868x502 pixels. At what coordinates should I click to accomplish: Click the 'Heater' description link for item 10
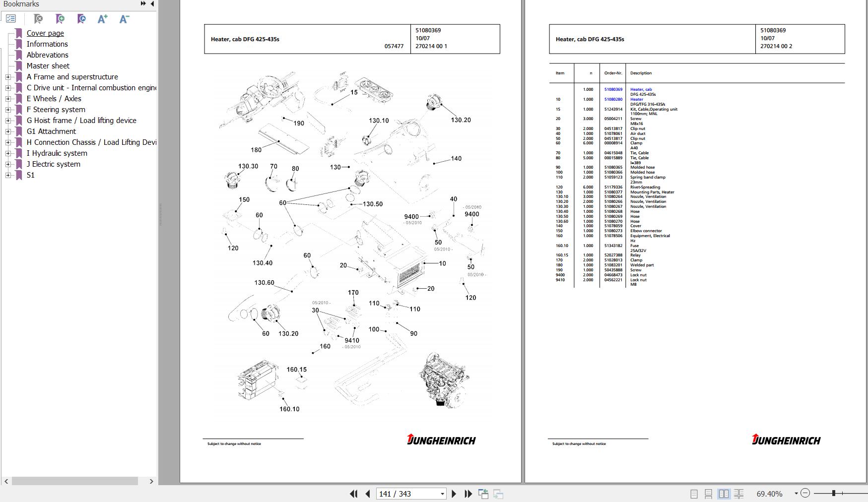click(637, 99)
